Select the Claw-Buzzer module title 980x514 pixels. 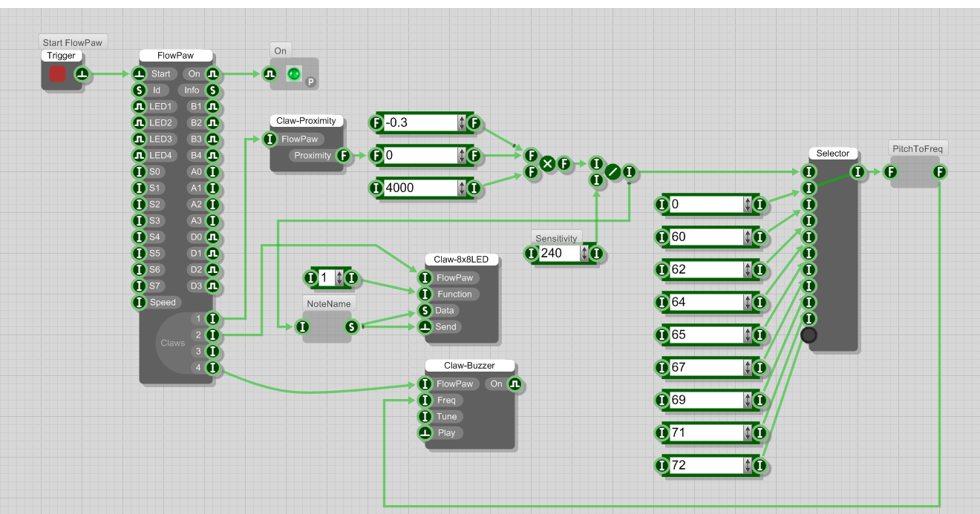pos(469,366)
